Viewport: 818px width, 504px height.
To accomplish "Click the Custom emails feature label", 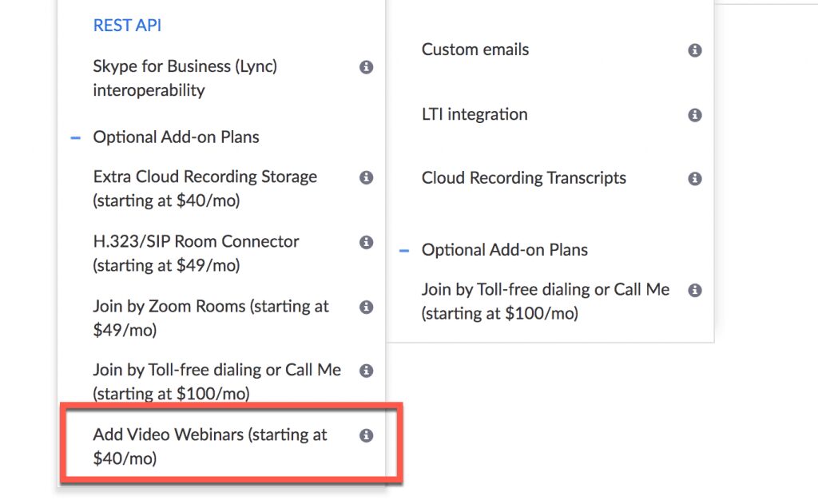I will pos(475,50).
